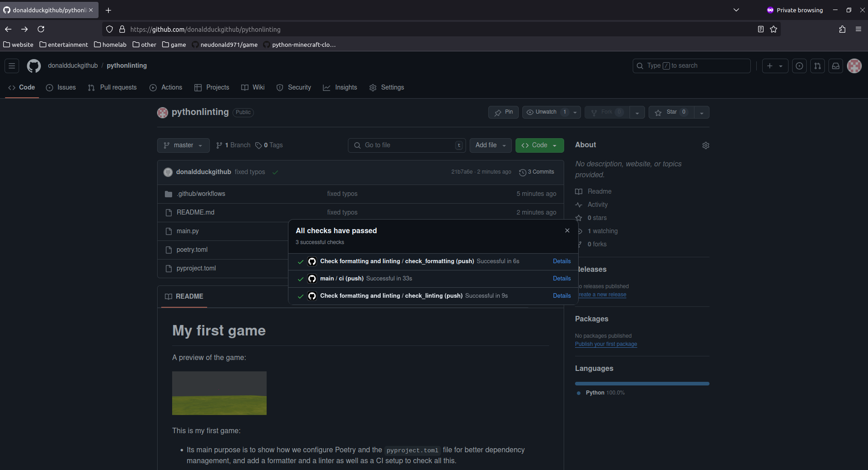The height and width of the screenshot is (470, 868).
Task: Expand the Add file dropdown
Action: (x=491, y=145)
